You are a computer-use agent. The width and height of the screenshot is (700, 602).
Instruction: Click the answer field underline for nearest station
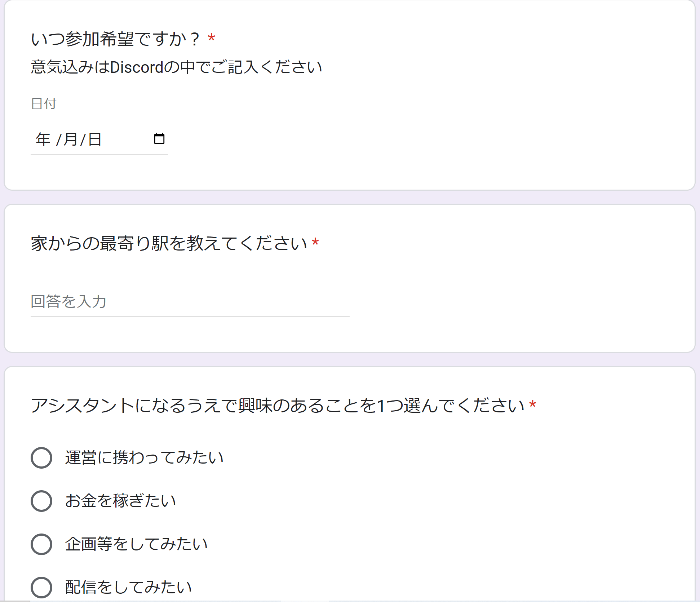[190, 317]
